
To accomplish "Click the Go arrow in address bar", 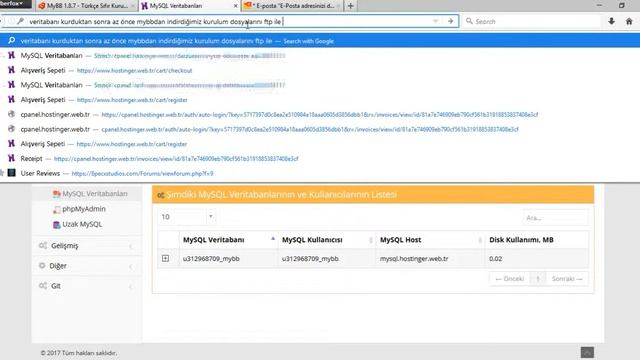I will pyautogui.click(x=450, y=21).
